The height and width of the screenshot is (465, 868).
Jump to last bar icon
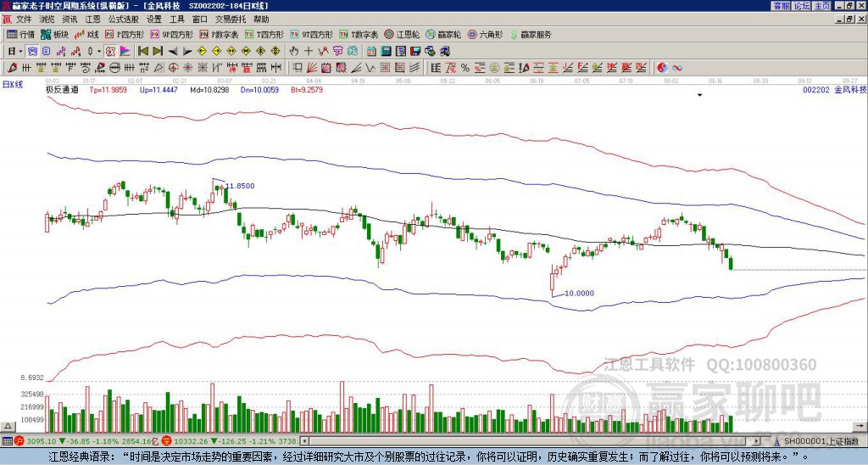point(158,52)
